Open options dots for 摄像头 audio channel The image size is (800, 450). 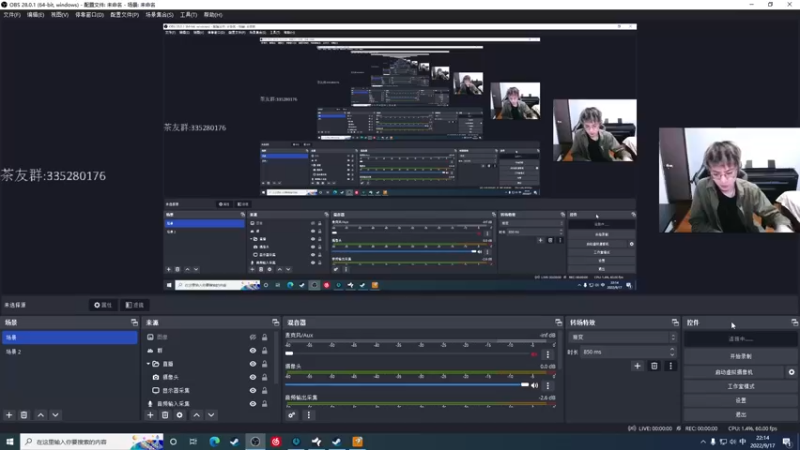click(547, 385)
